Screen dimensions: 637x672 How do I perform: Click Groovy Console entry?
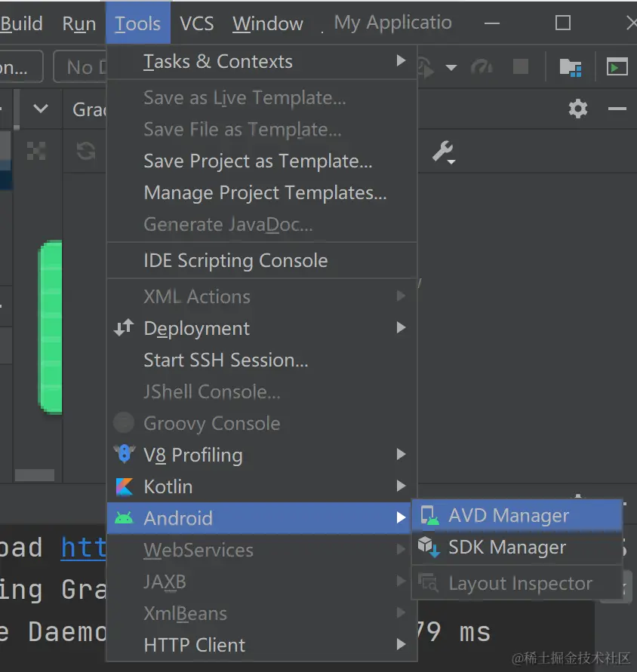click(x=262, y=423)
